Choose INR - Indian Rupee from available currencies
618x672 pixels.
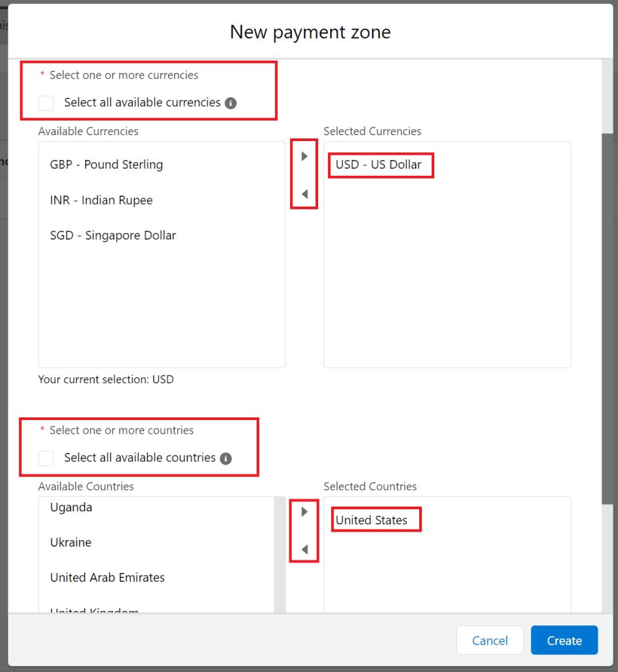coord(101,200)
